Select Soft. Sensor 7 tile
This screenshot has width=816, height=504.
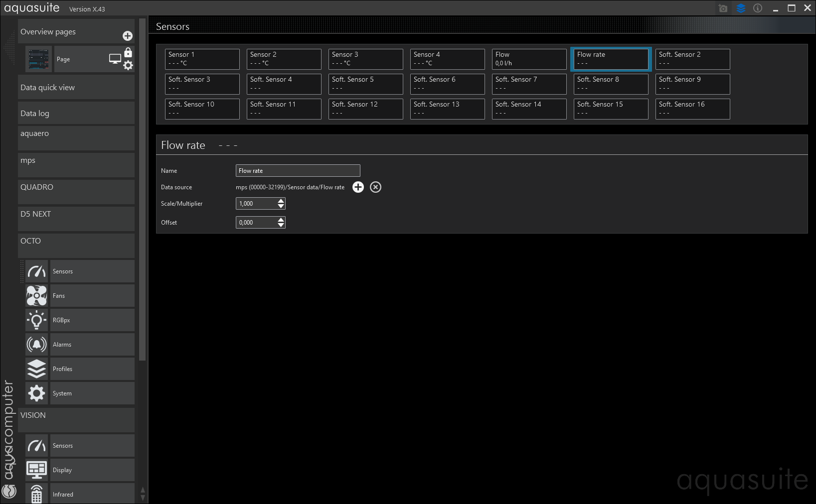[x=529, y=84]
